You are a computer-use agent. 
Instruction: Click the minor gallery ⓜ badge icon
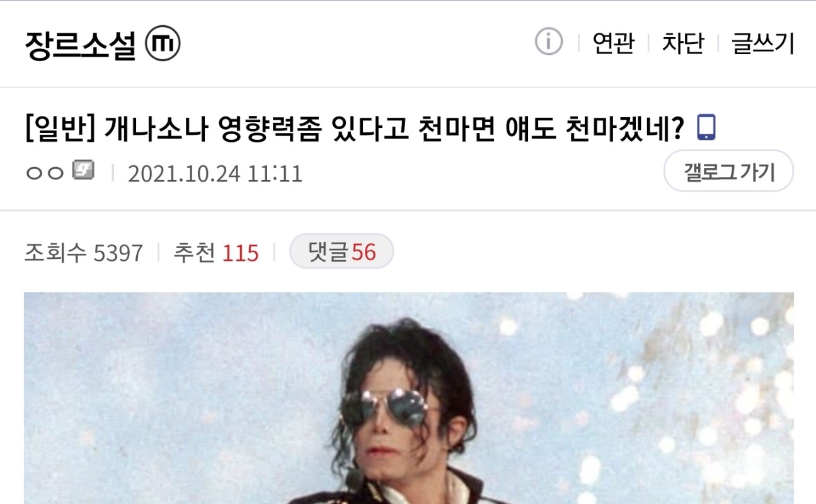coord(163,44)
